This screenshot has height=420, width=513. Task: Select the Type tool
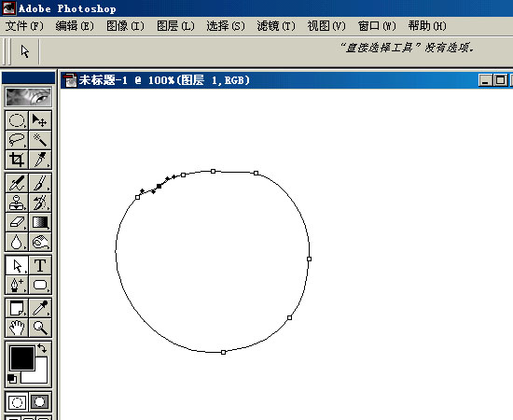click(40, 265)
